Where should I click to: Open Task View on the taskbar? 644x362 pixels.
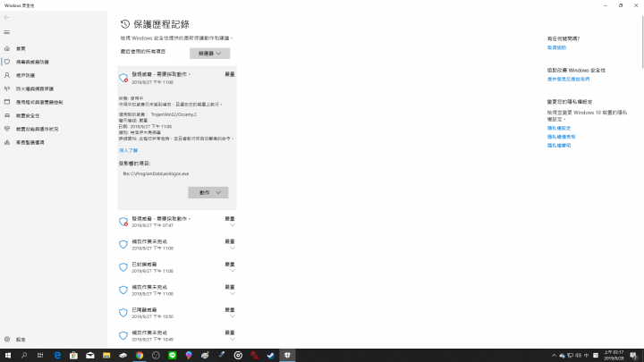(x=40, y=356)
